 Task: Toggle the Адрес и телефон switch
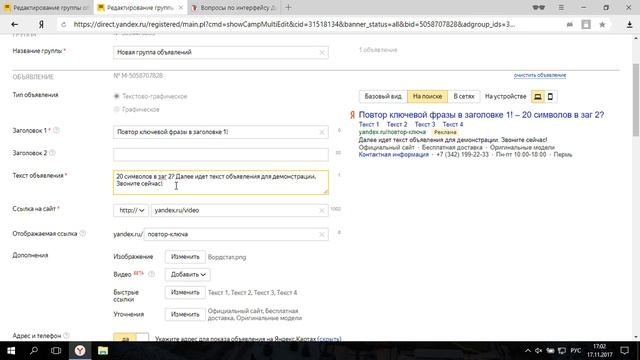click(x=131, y=338)
